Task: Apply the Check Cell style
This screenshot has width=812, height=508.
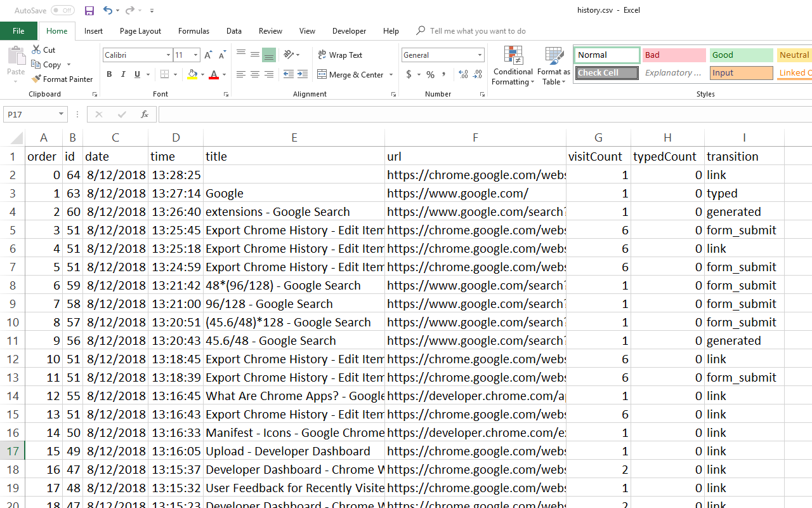Action: coord(606,73)
